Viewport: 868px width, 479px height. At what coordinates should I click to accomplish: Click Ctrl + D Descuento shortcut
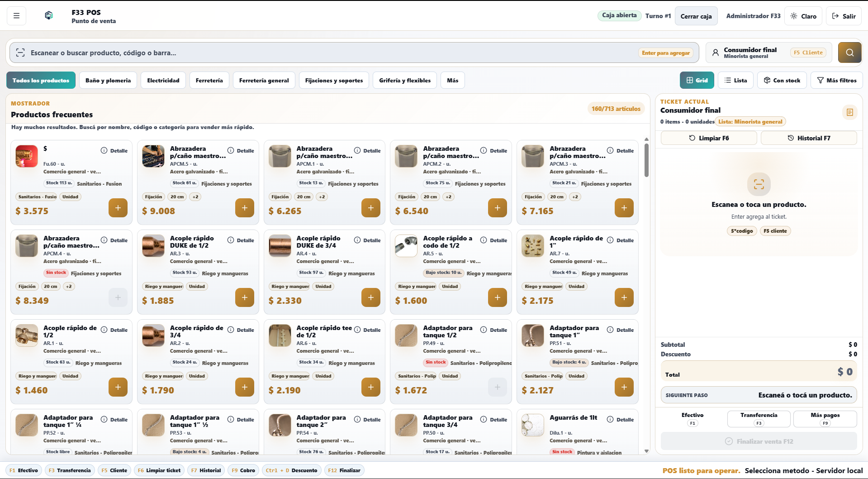291,470
